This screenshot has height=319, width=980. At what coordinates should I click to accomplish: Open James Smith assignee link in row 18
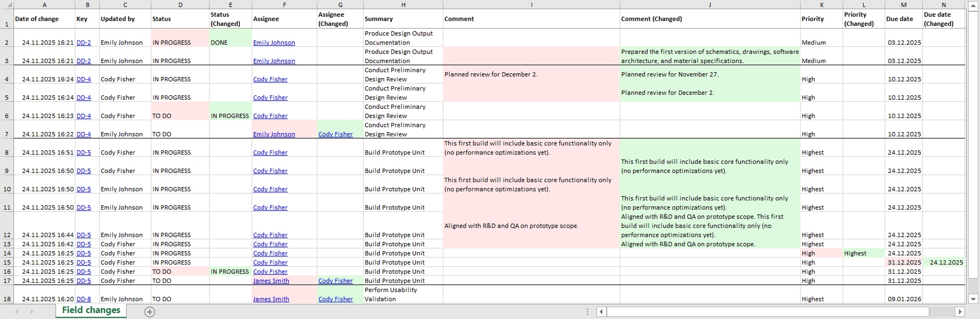click(x=271, y=299)
